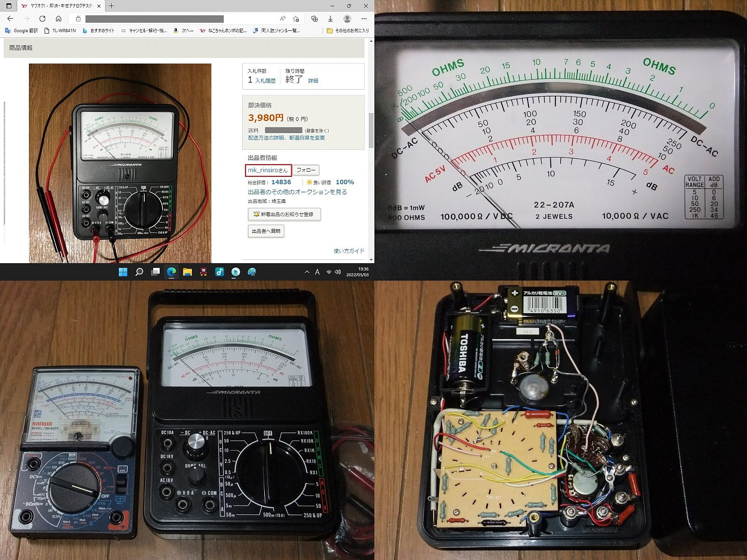Expand the hidden tray icons chevron
Viewport: 747px width, 560px height.
pyautogui.click(x=307, y=272)
